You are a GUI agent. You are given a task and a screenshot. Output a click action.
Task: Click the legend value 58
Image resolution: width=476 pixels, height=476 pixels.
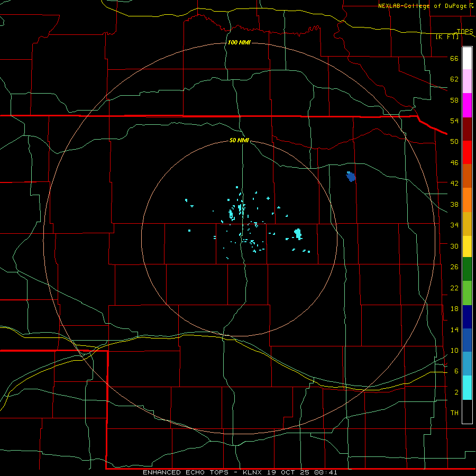tap(454, 100)
